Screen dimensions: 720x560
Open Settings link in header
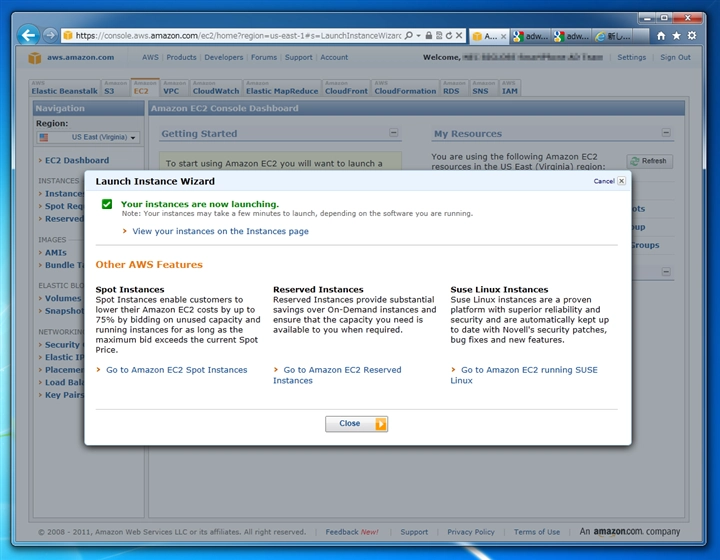631,57
